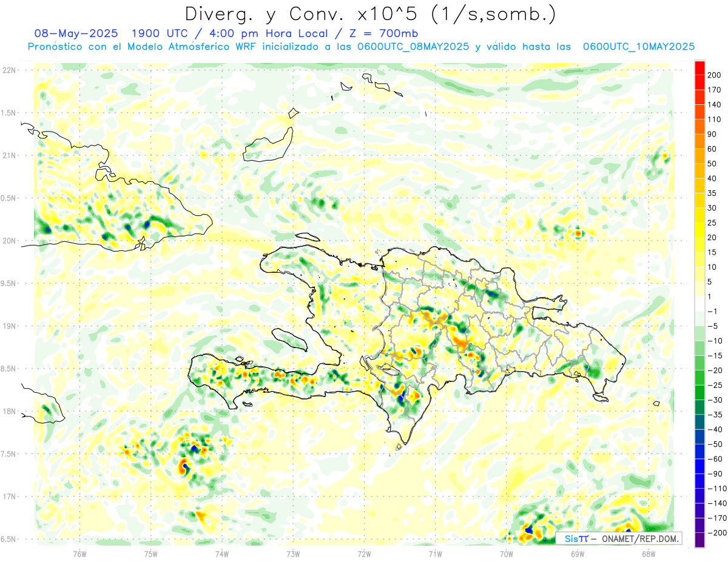Select the bright yellow swatch between 25 and 20
The image size is (728, 562).
tap(699, 230)
